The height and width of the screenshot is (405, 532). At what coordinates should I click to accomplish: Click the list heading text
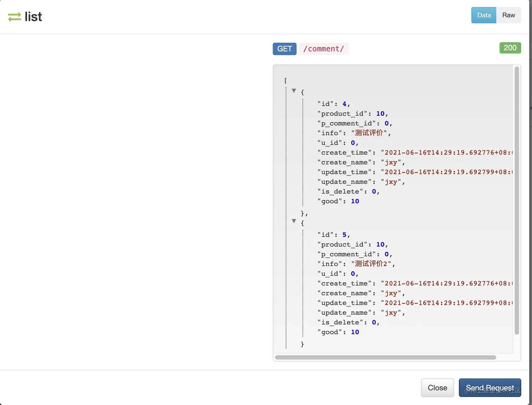point(33,17)
